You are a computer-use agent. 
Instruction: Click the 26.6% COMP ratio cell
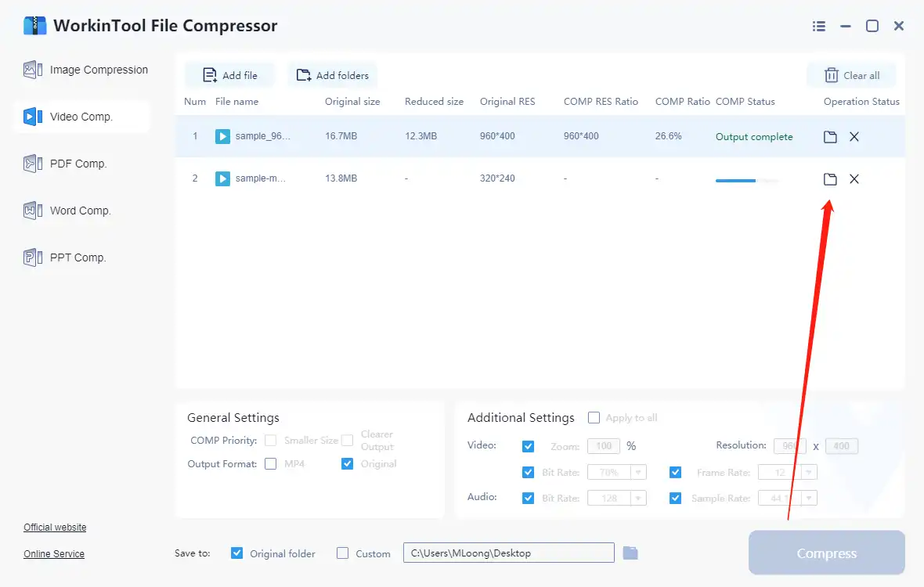(x=668, y=136)
